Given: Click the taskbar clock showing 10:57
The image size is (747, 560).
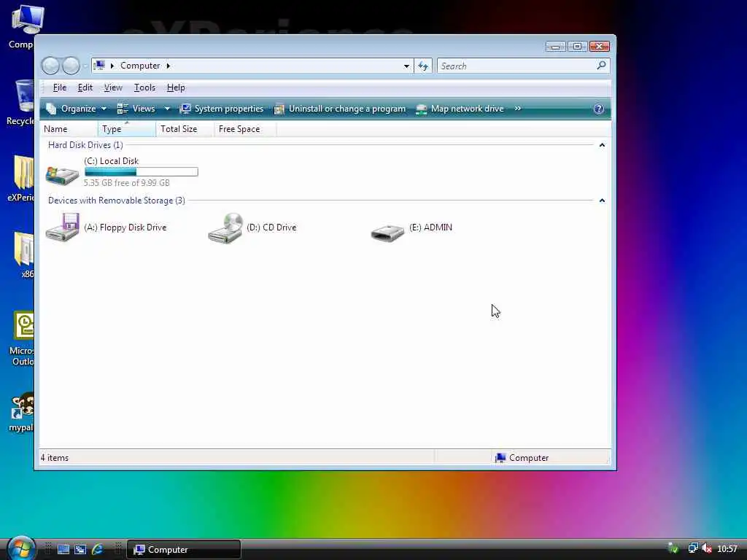Looking at the screenshot, I should 727,549.
